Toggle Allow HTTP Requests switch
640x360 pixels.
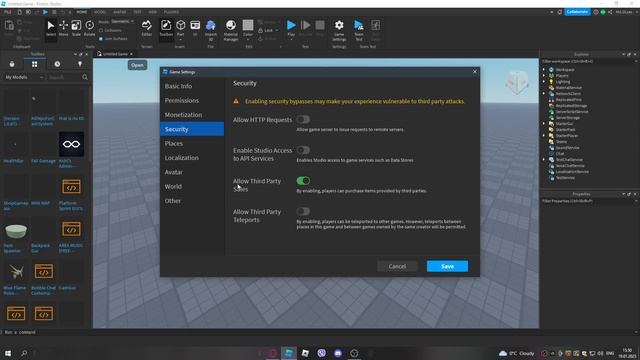[303, 120]
